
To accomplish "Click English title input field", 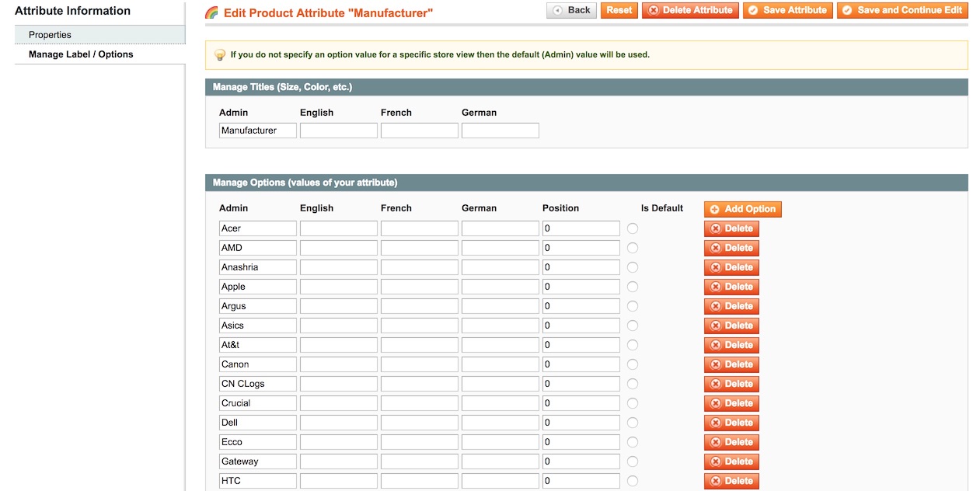I will coord(339,131).
